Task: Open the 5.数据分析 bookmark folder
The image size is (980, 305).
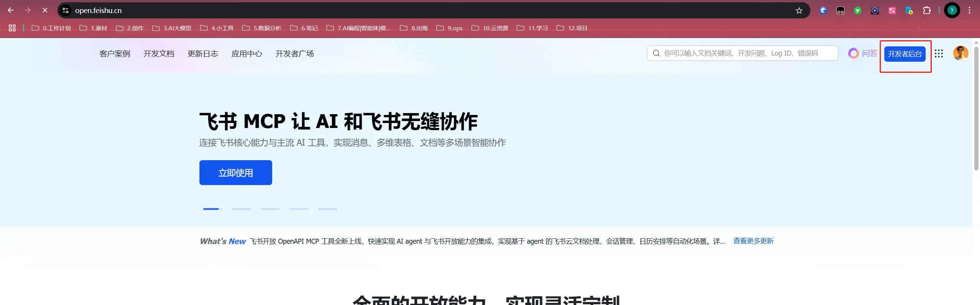Action: click(x=262, y=28)
